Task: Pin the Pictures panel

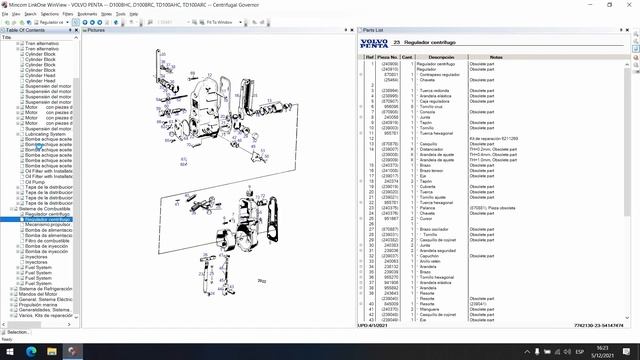Action: (x=346, y=30)
